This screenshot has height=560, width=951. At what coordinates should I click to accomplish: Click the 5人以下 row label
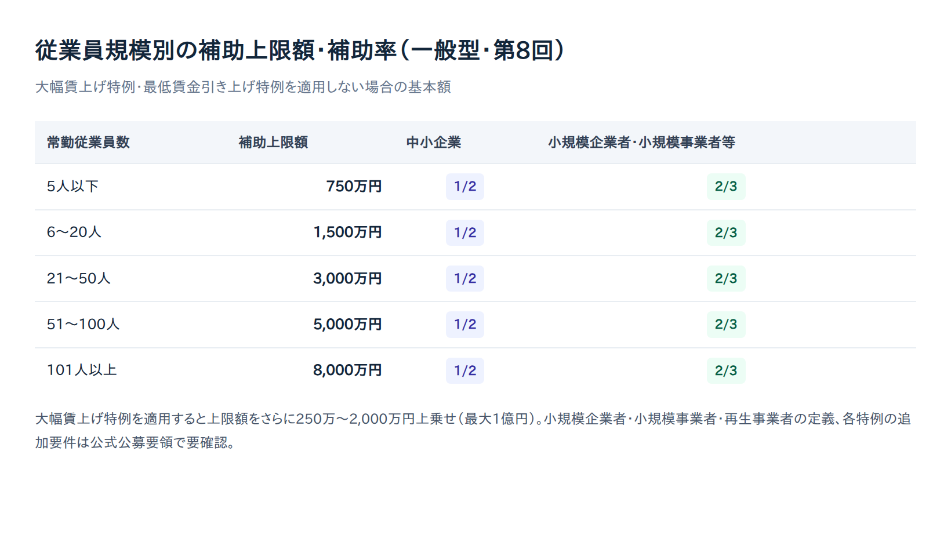(73, 187)
